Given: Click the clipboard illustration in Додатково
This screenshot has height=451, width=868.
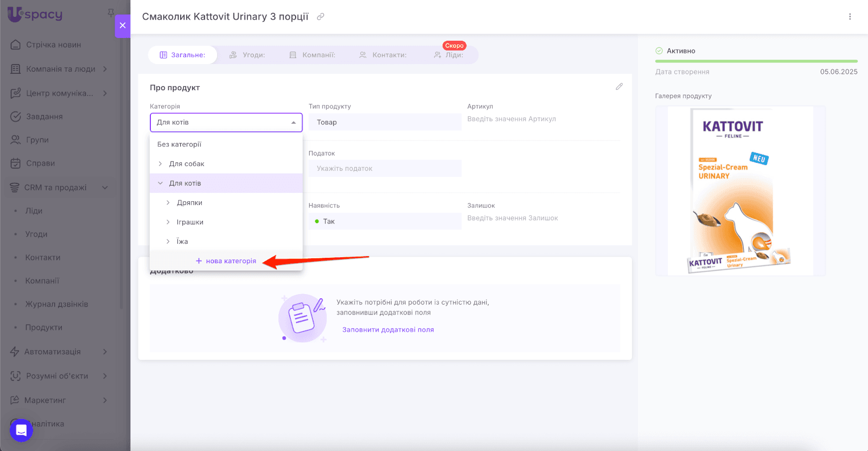Looking at the screenshot, I should pos(303,317).
